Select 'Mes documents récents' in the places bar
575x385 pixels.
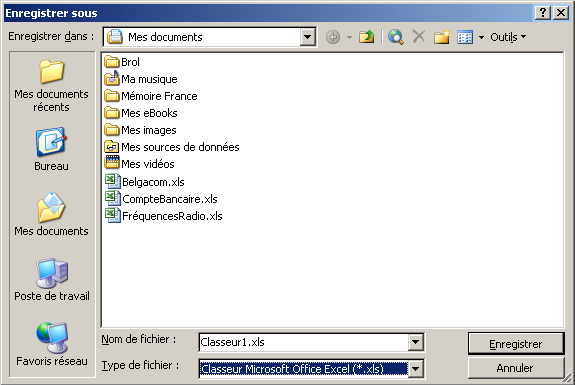(x=51, y=86)
